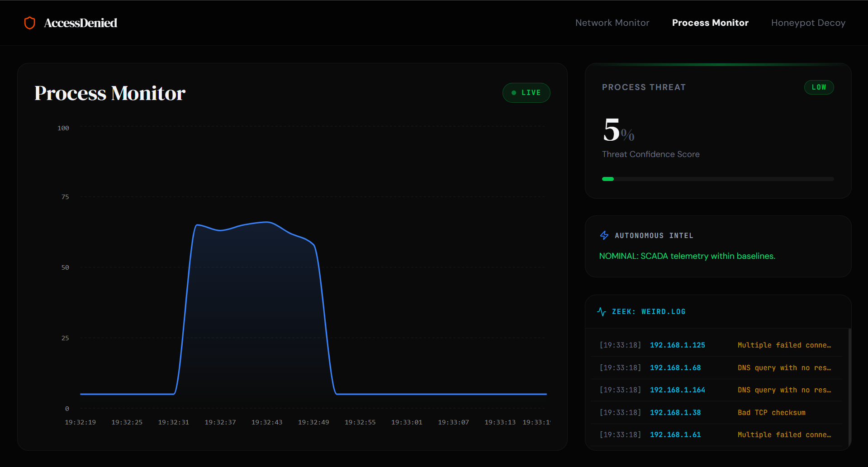Click the AccessDenied shield logo icon
Viewport: 868px width, 467px height.
click(x=29, y=23)
